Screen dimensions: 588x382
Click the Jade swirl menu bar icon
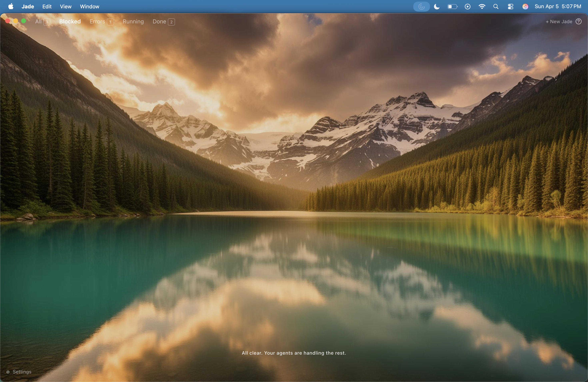point(421,7)
